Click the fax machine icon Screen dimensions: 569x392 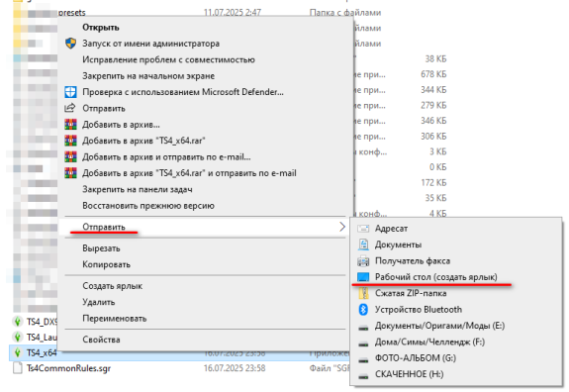coord(363,261)
